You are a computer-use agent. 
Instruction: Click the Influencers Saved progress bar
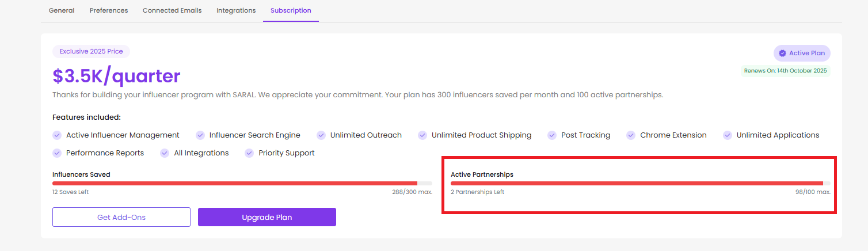pyautogui.click(x=242, y=183)
